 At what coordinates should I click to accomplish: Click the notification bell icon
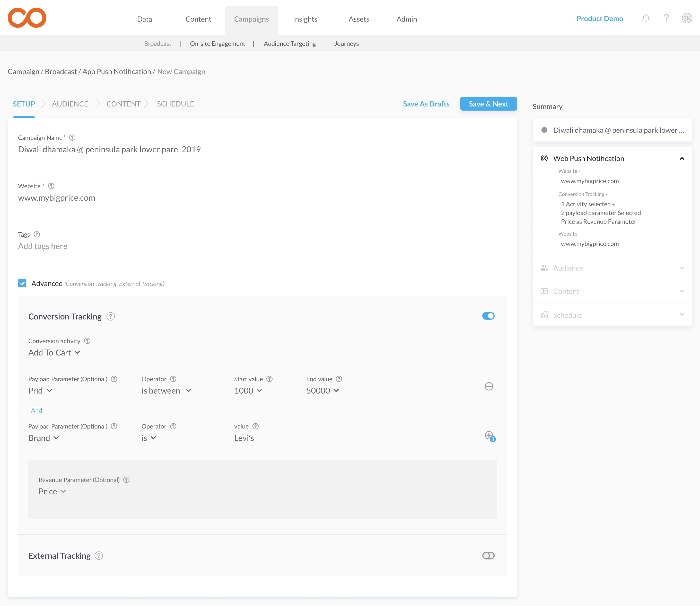click(645, 18)
